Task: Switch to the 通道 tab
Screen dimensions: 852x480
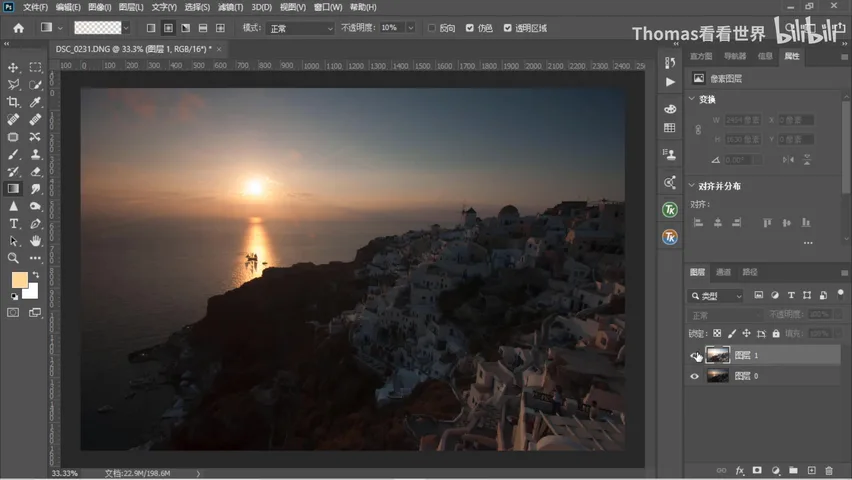Action: 723,272
